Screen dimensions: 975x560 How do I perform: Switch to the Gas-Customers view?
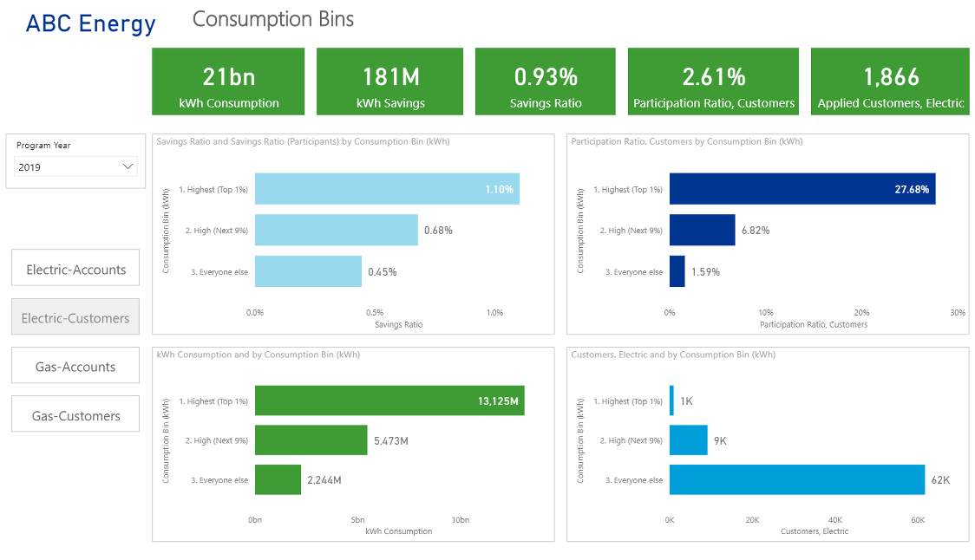pos(75,415)
